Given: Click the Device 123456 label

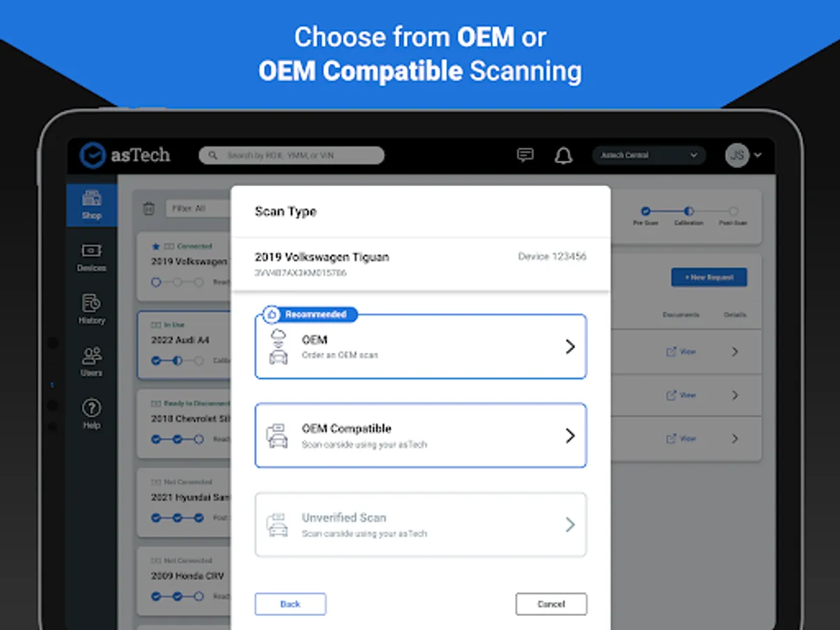Looking at the screenshot, I should [x=552, y=257].
